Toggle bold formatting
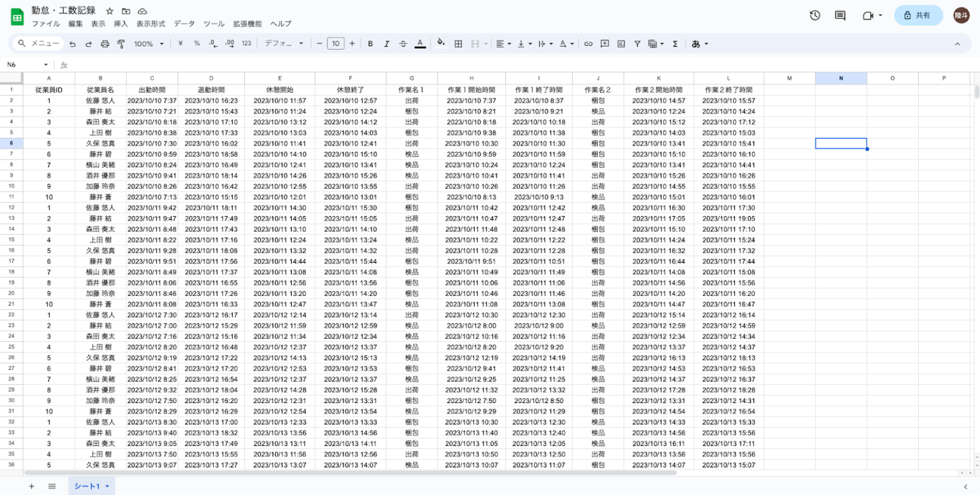The width and height of the screenshot is (980, 495). pyautogui.click(x=370, y=44)
